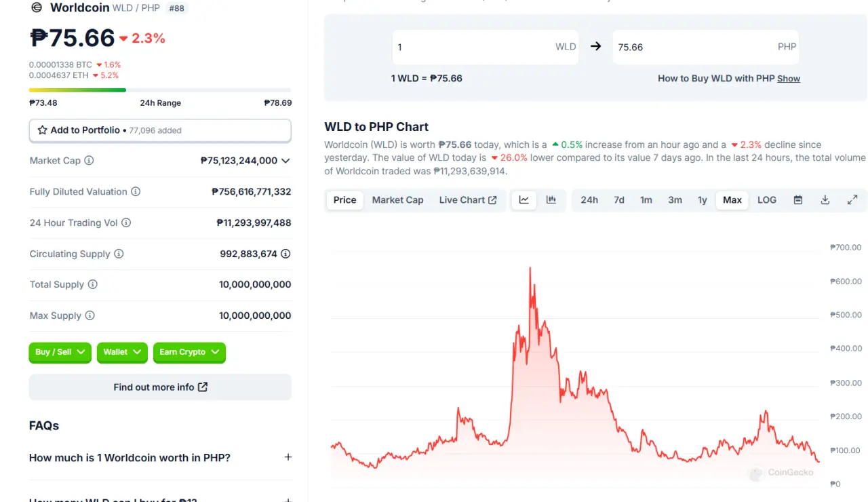
Task: Click the ₱73.48 24h low value
Action: click(43, 103)
